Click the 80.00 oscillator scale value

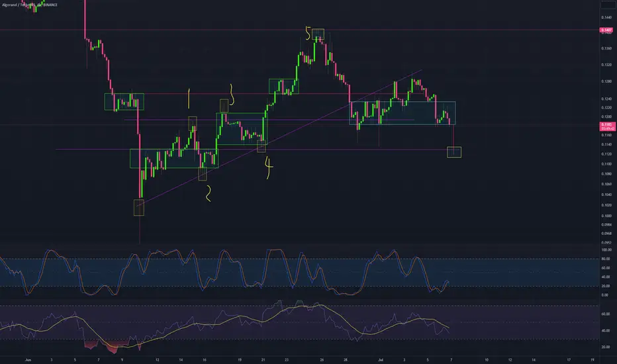(x=606, y=259)
